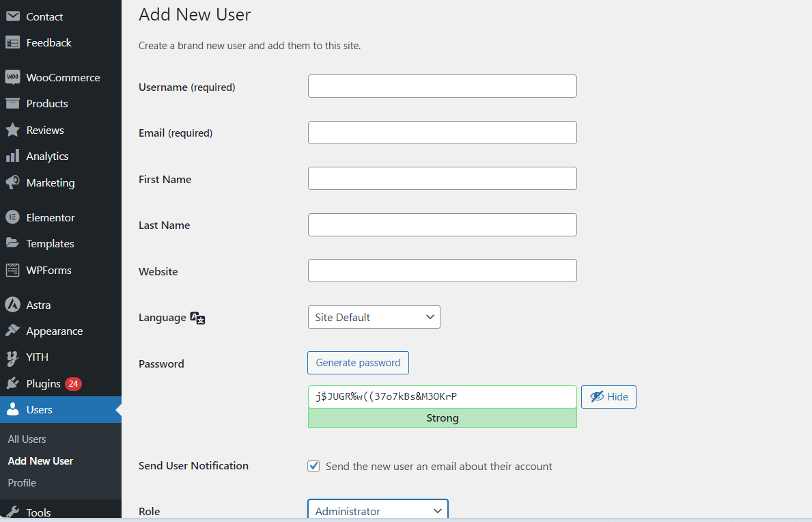Open Marketing with the megaphone icon
The height and width of the screenshot is (522, 812).
(14, 182)
